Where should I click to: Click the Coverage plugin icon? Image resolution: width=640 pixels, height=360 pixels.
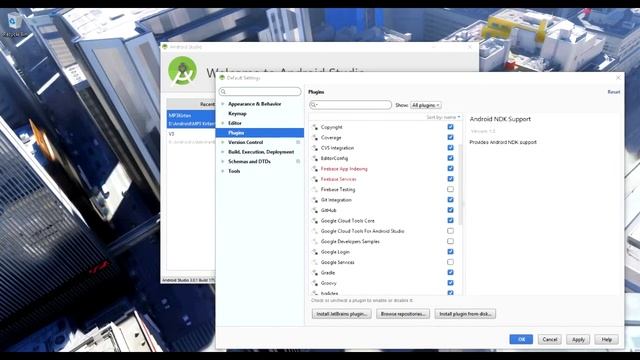315,138
